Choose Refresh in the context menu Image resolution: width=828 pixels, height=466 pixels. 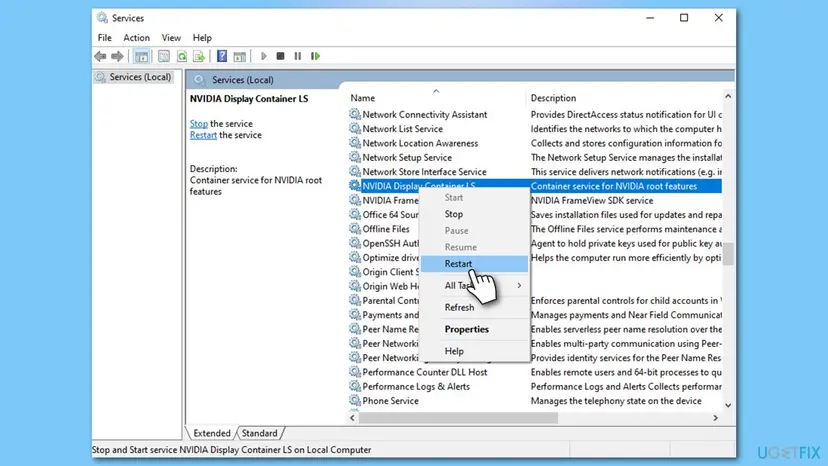pos(474,307)
